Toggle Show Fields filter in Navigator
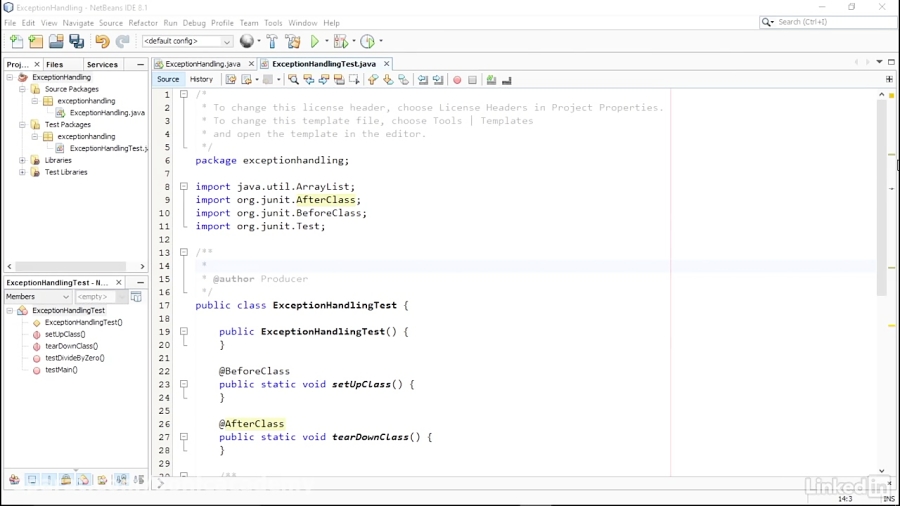The image size is (900, 506). coord(32,480)
